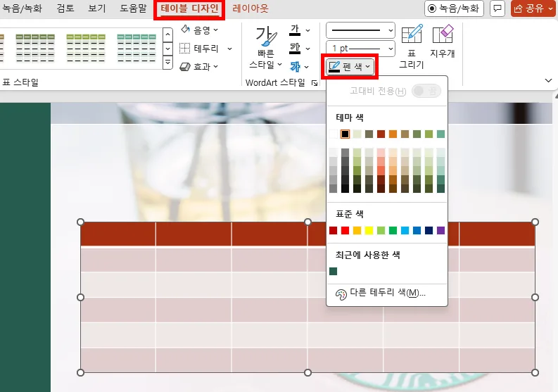Viewport: 558px width, 392px height.
Task: Click the first header cell of the table
Action: coord(118,234)
